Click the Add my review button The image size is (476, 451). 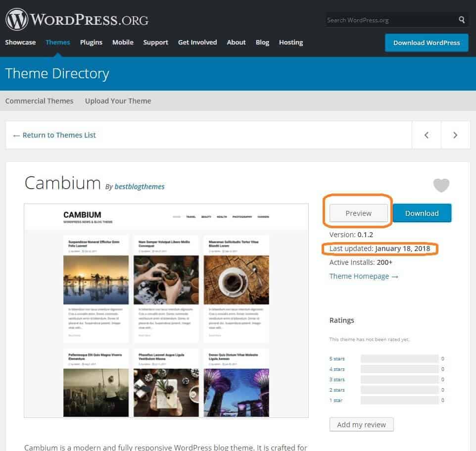point(362,425)
